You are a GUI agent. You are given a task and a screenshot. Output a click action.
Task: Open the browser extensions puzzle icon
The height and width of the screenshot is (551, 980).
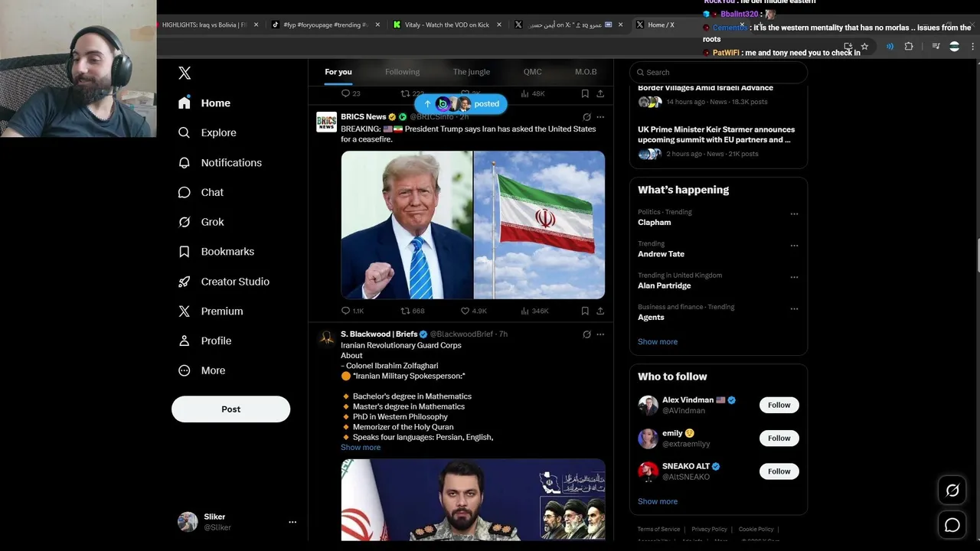point(909,47)
